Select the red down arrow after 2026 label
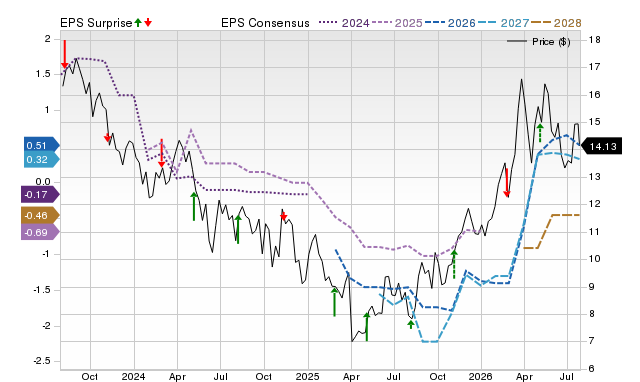 pos(507,182)
